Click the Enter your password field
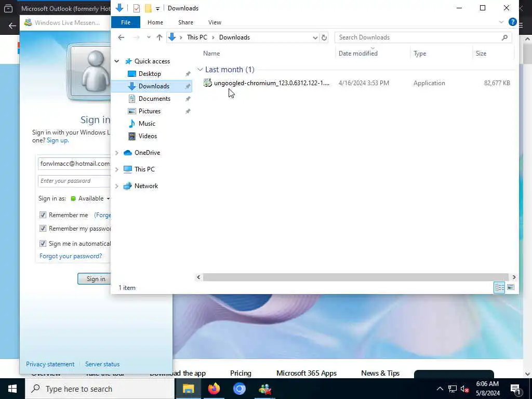This screenshot has height=399, width=532. click(x=74, y=181)
